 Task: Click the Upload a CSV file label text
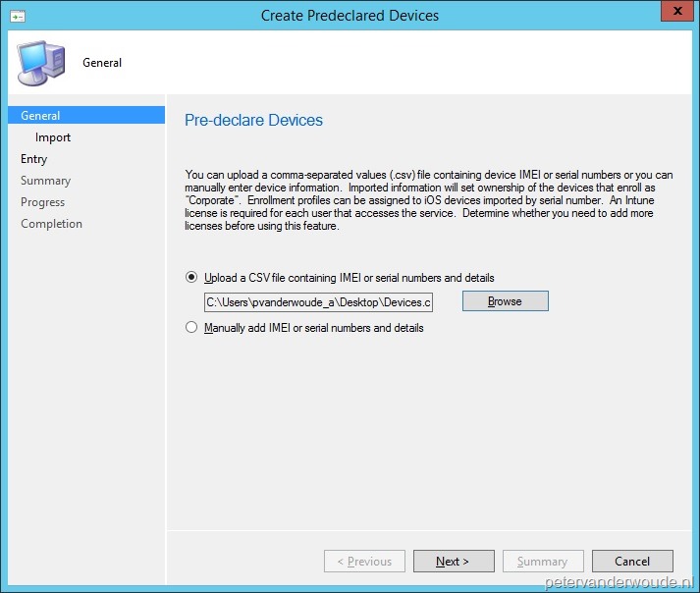coord(350,278)
